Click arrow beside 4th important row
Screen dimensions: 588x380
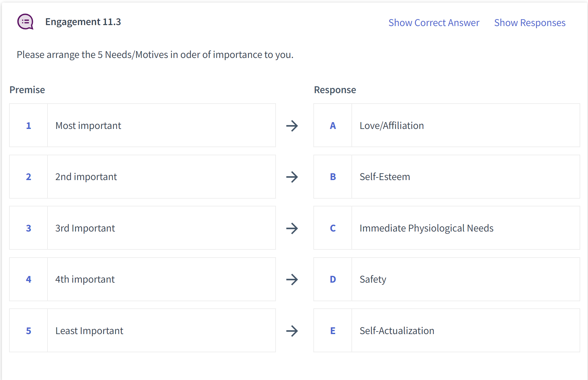292,279
